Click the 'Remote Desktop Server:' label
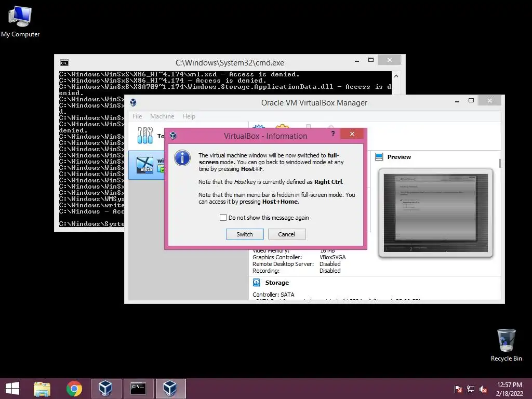This screenshot has width=532, height=399. [x=283, y=264]
